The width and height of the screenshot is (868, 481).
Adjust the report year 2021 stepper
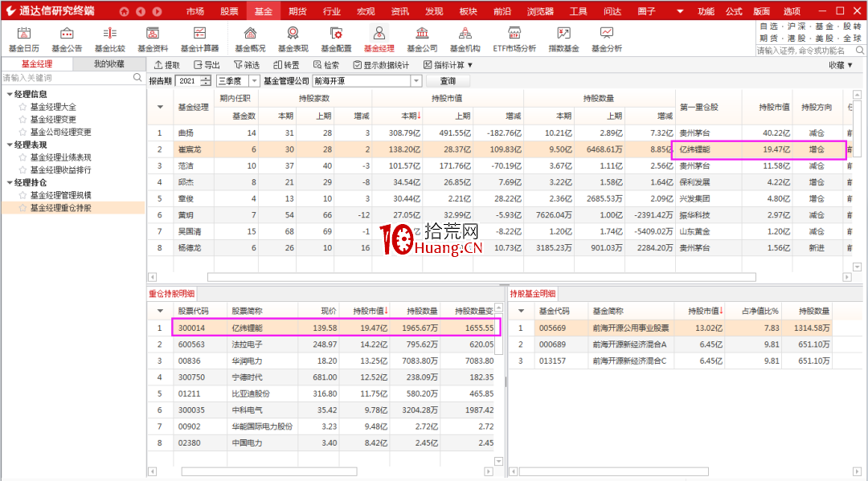206,81
